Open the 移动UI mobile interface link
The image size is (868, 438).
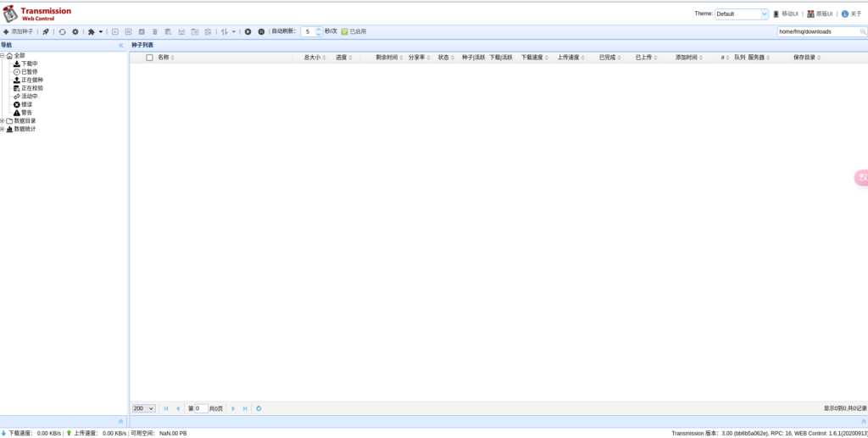[786, 14]
